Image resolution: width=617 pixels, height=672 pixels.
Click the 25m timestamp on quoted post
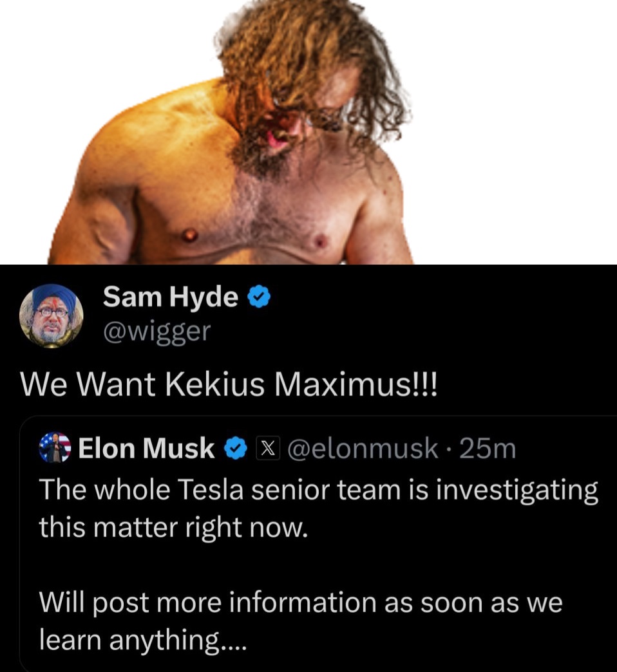point(488,449)
